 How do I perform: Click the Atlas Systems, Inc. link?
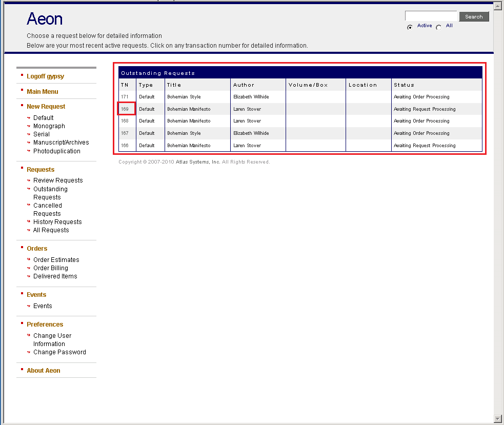click(198, 162)
